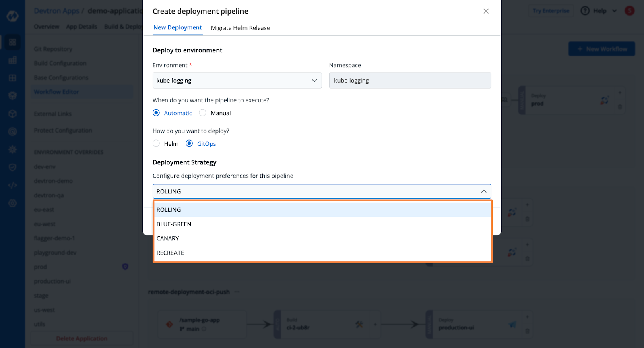Click deploy icon on production-ui node
644x348 pixels.
point(512,324)
